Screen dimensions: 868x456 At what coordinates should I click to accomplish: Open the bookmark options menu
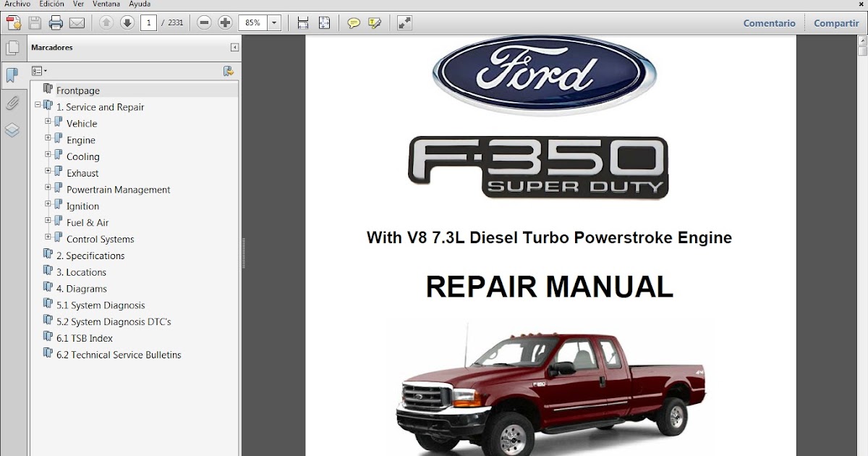(39, 71)
